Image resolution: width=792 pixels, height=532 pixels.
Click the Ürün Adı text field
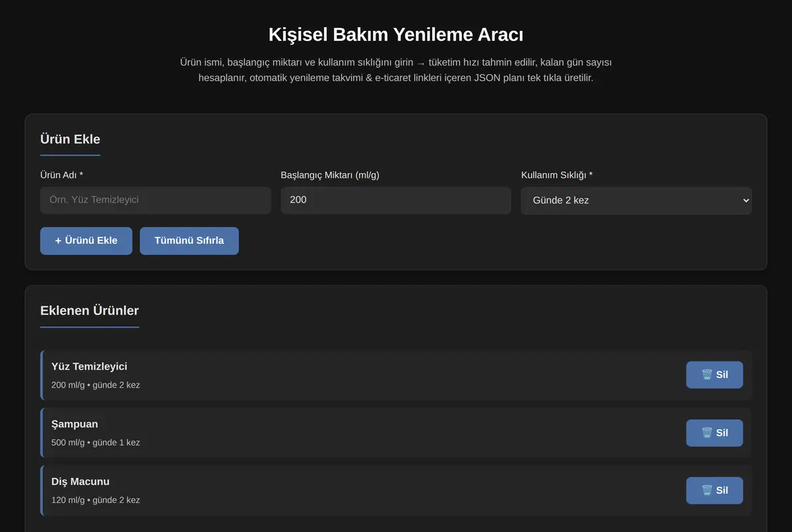point(156,200)
